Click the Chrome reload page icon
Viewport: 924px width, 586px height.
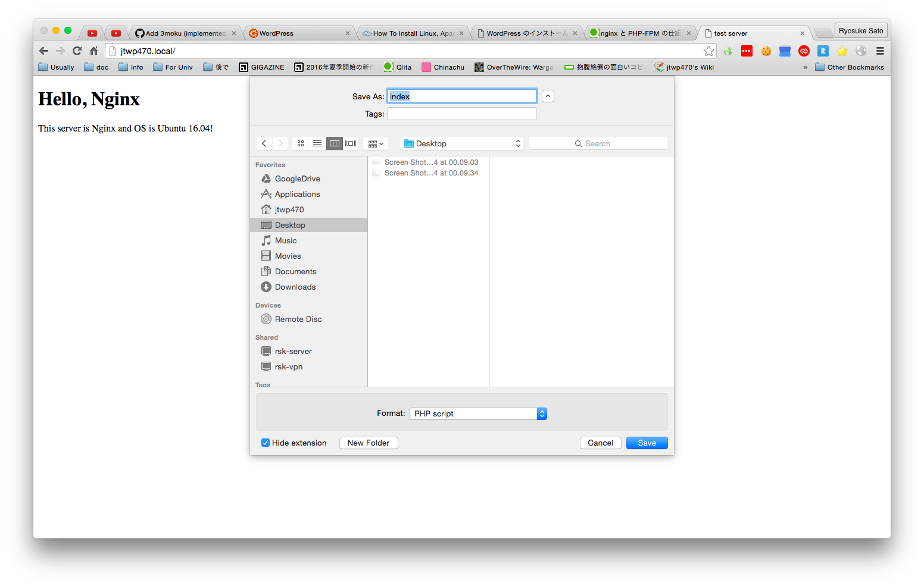click(x=77, y=51)
